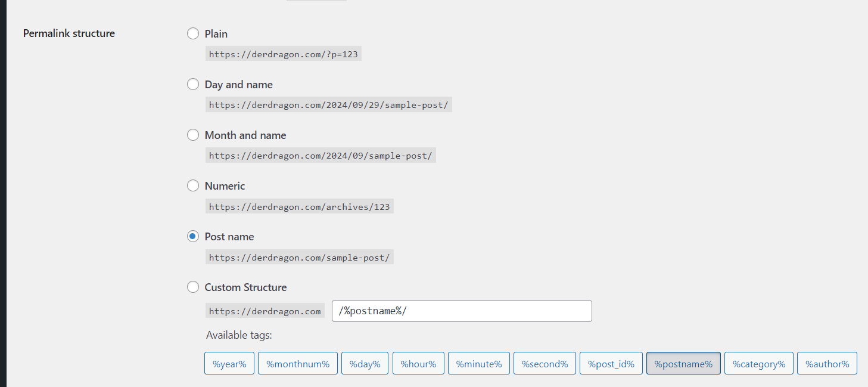This screenshot has height=387, width=868.
Task: Insert the %category% tag
Action: click(759, 364)
